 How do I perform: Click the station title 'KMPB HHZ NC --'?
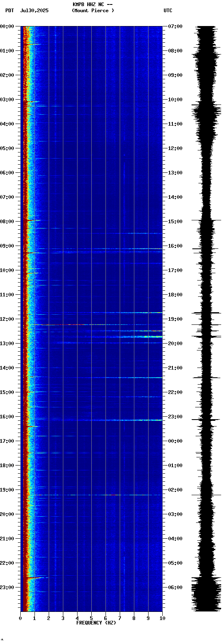93,4
